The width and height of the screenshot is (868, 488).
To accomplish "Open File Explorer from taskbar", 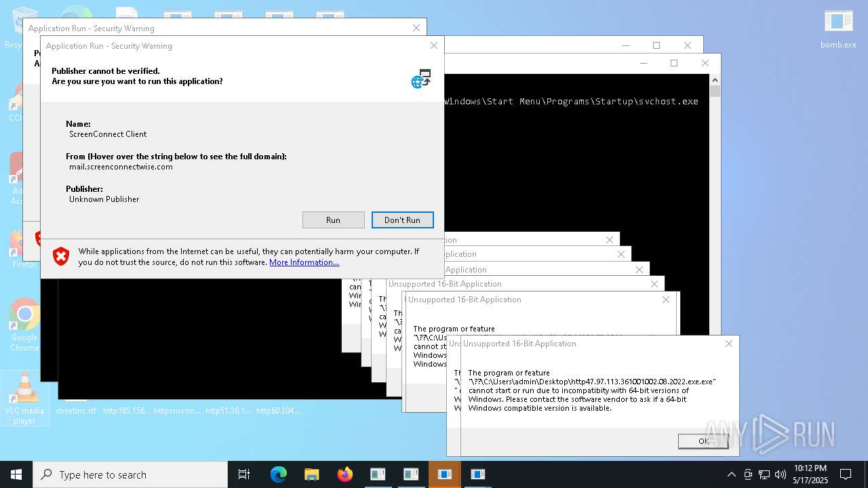I will [x=311, y=474].
